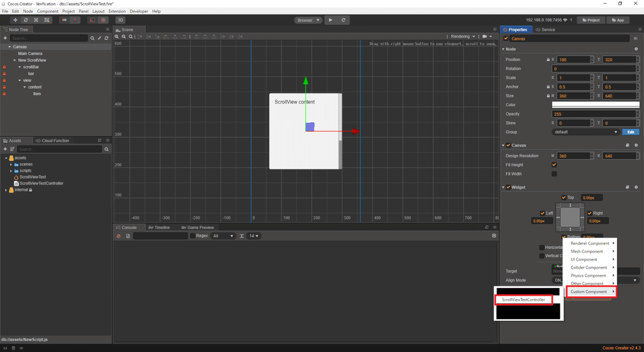This screenshot has width=644, height=352.
Task: Open the Rendering mode dropdown
Action: coord(463,36)
